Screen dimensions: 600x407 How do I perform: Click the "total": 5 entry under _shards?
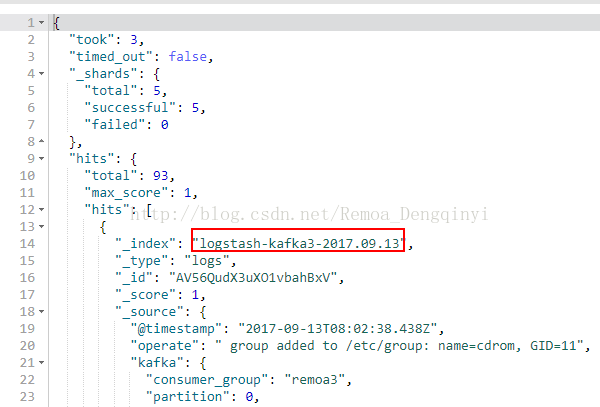tap(126, 91)
